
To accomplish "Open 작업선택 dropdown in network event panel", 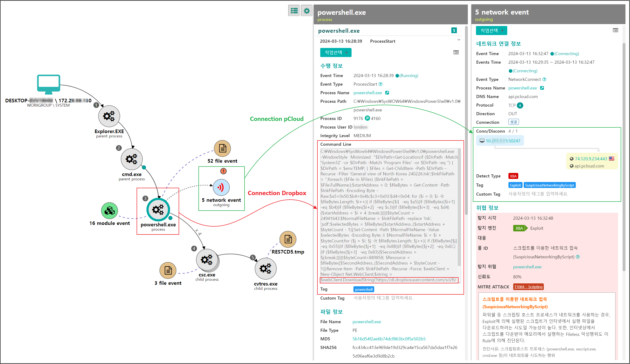I will coord(491,31).
